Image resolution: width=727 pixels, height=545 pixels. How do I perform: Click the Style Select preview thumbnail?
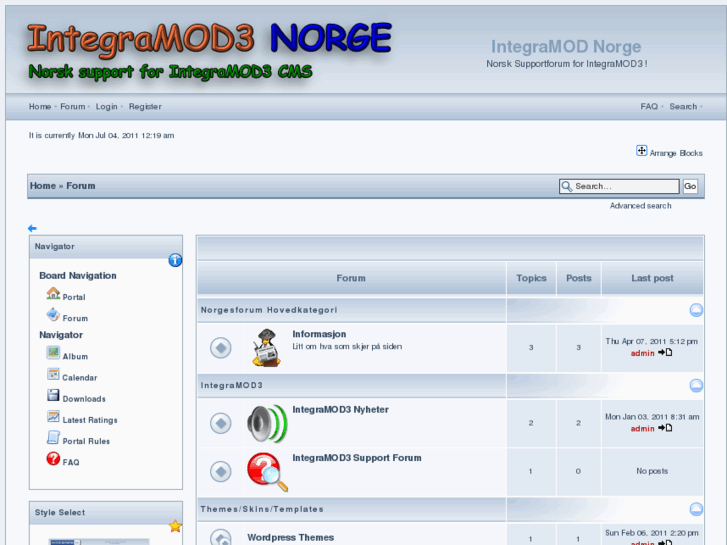(x=99, y=542)
